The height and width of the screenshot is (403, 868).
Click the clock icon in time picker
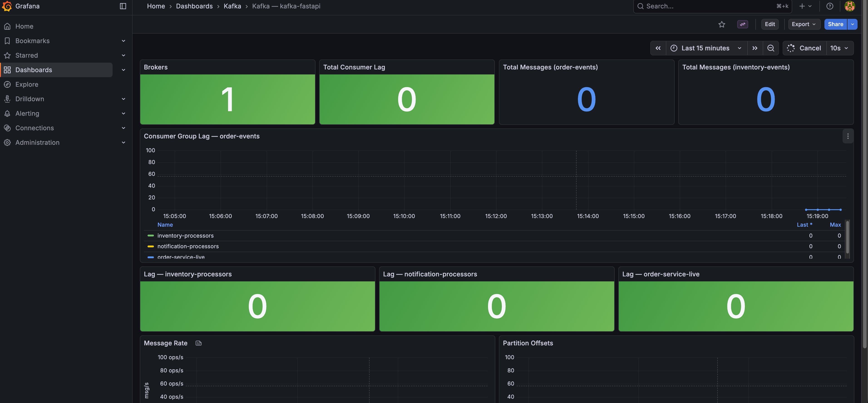[x=673, y=48]
